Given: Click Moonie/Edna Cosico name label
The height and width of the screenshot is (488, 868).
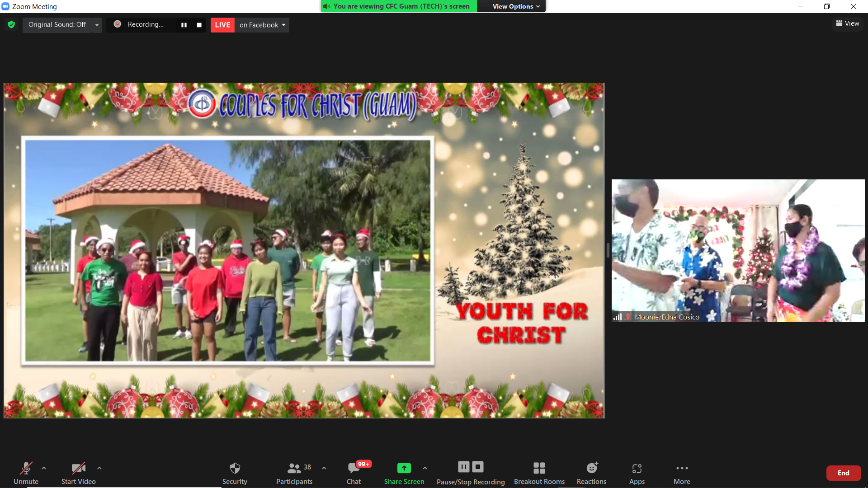Looking at the screenshot, I should click(x=667, y=317).
